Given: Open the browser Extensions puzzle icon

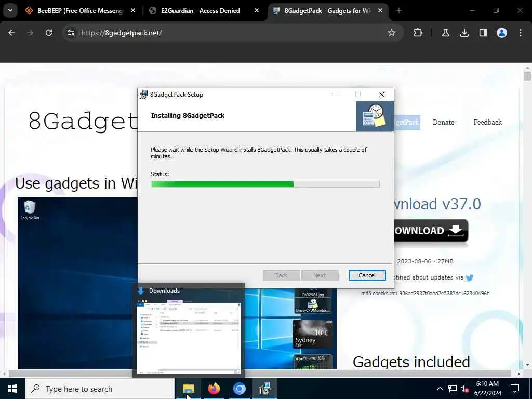Looking at the screenshot, I should tap(418, 33).
